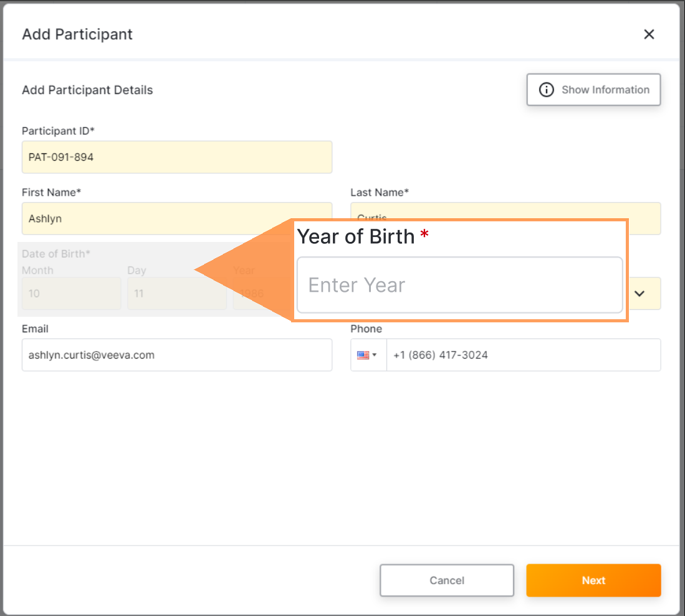
Task: Click the Add Participant Details heading
Action: pyautogui.click(x=87, y=90)
